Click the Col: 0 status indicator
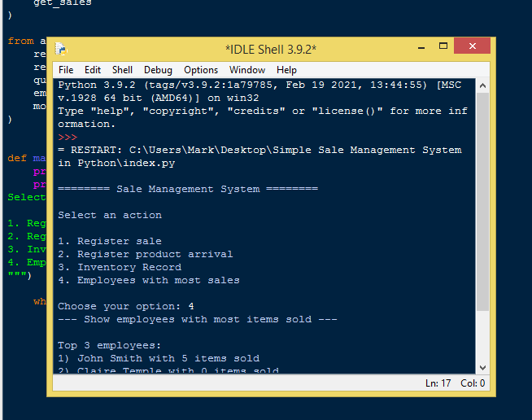Viewport: 532px width, 420px height. click(473, 383)
